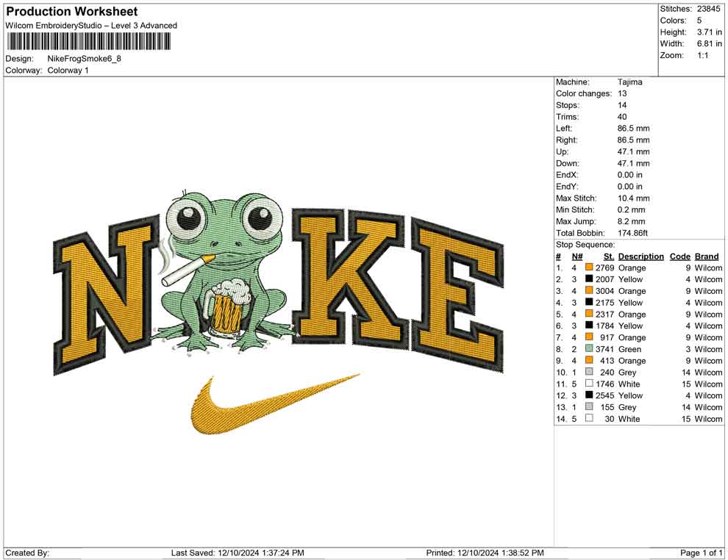Click the 'Colorway 1' value
728x560 pixels.
coord(68,70)
